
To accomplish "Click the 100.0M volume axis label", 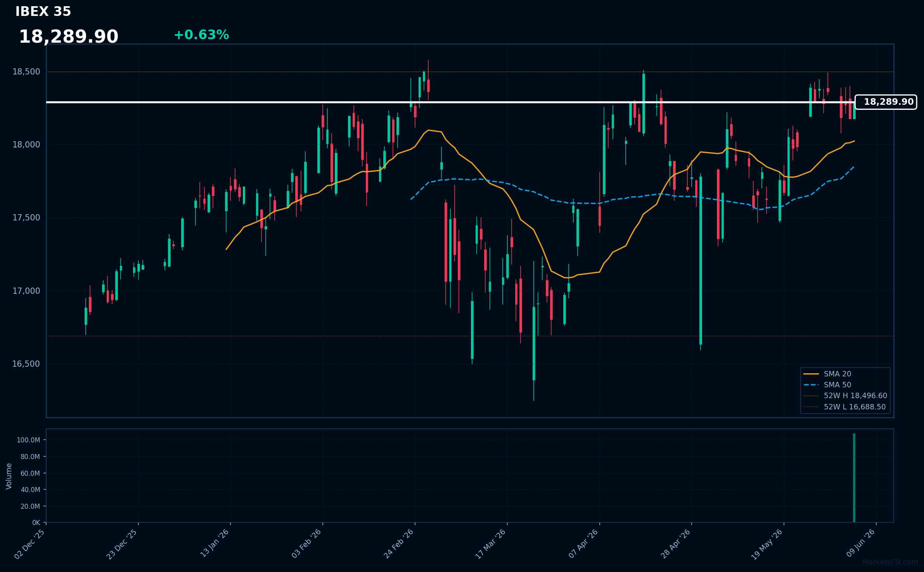I will (x=28, y=440).
